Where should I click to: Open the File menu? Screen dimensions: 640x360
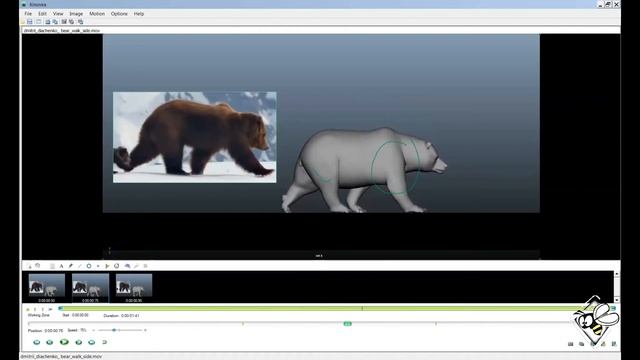(28, 14)
